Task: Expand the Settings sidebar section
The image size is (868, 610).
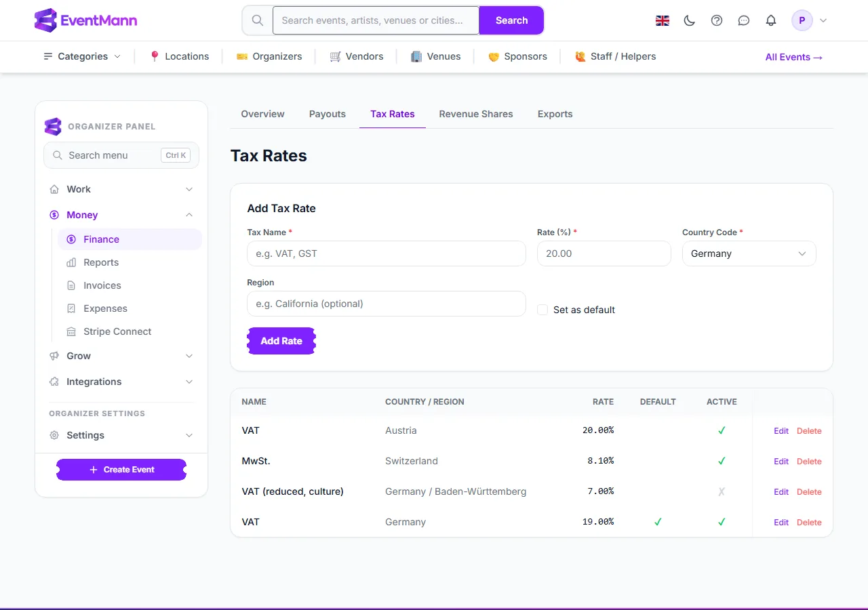Action: tap(121, 435)
